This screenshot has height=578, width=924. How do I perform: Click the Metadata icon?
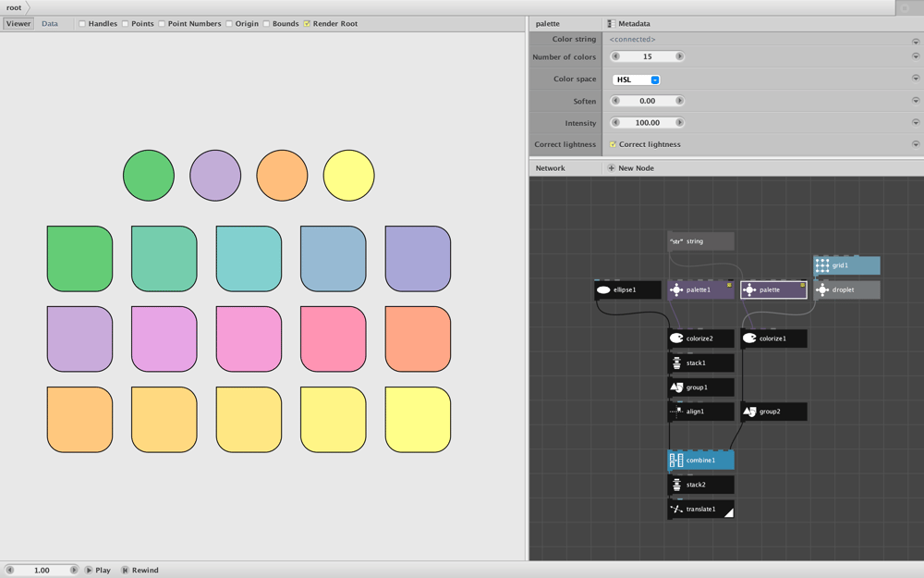pos(611,24)
